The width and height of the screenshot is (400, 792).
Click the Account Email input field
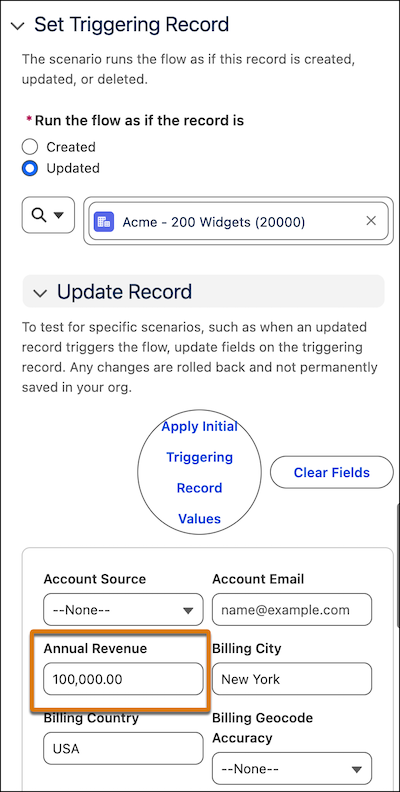[x=292, y=610]
